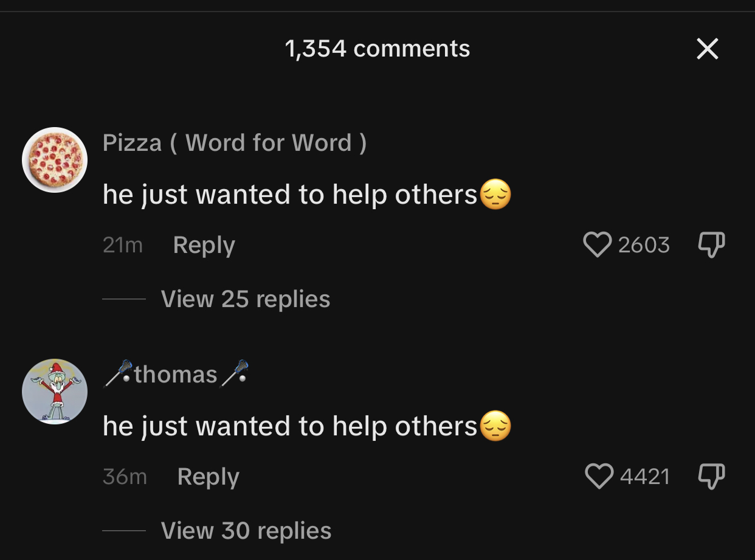Tap the 21m timestamp on Pizza's comment
The width and height of the screenshot is (755, 560).
(123, 245)
